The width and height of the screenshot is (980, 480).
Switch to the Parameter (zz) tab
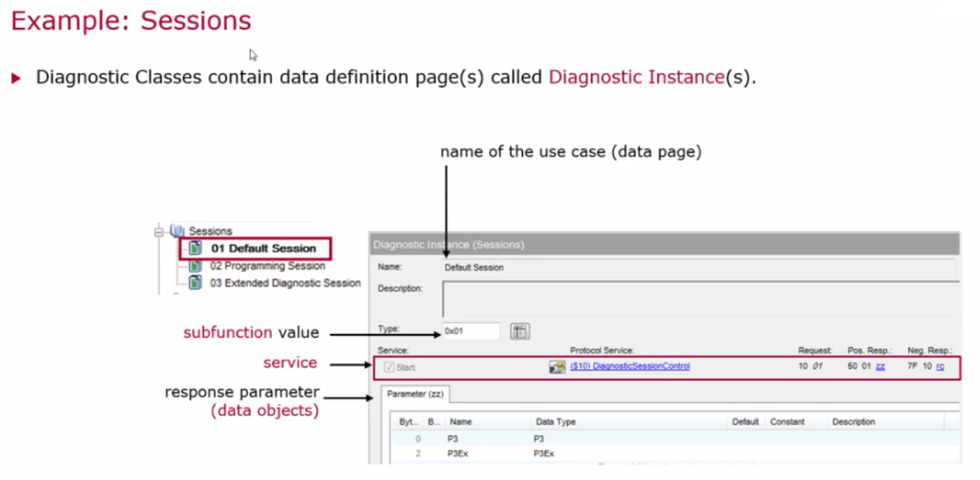[415, 394]
